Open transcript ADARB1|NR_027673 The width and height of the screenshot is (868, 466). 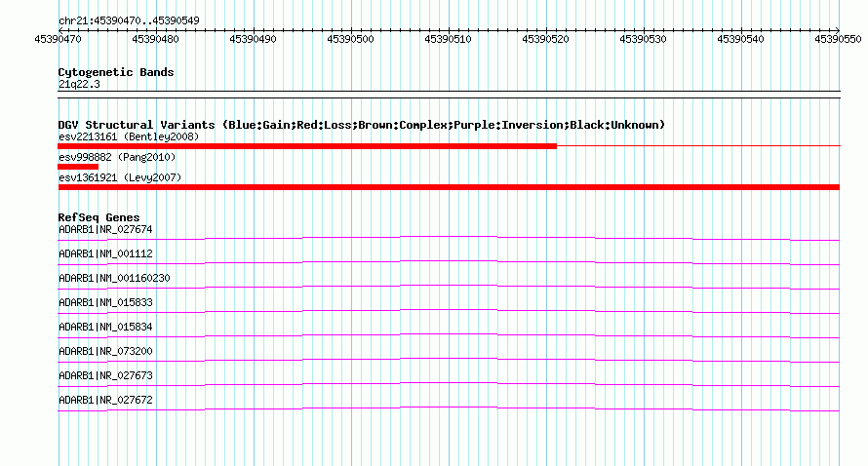[105, 375]
